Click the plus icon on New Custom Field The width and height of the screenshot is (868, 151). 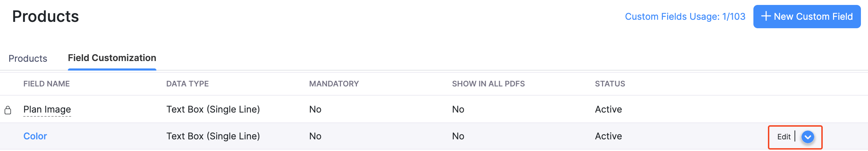[766, 16]
